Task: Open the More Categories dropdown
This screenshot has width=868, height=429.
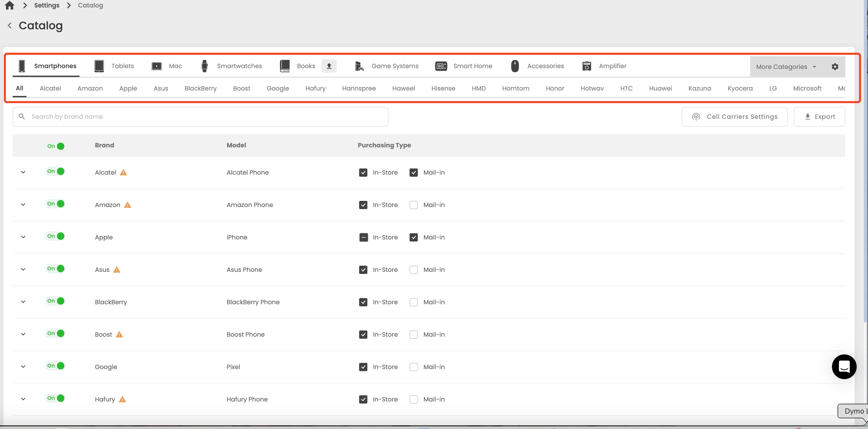Action: click(x=786, y=67)
